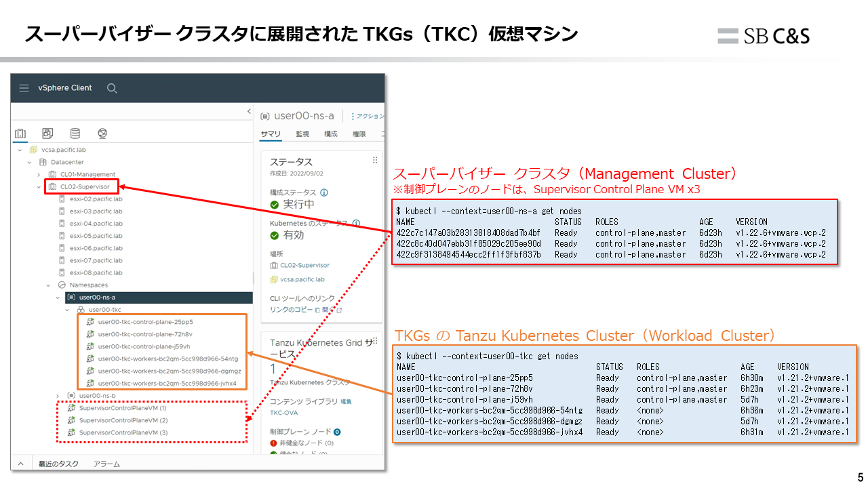Screen dimensions: 868x488
Task: Click info icon beside 構成ステータス
Action: pos(324,192)
